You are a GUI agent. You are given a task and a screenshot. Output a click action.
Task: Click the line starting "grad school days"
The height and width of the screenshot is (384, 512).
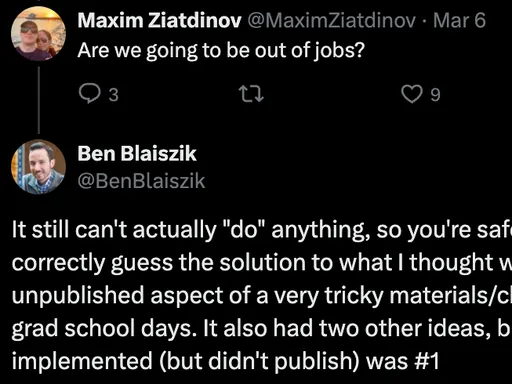coord(262,328)
